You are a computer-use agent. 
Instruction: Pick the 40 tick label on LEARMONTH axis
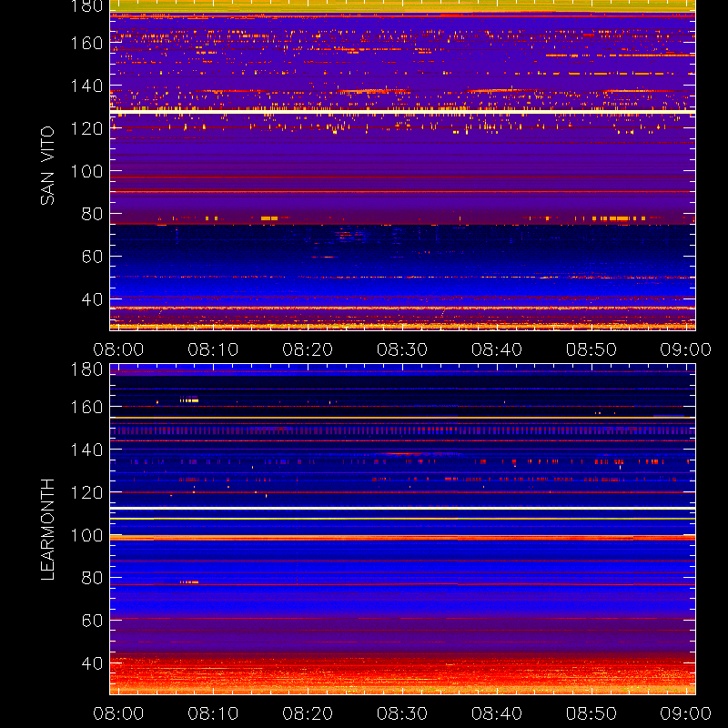[x=92, y=663]
